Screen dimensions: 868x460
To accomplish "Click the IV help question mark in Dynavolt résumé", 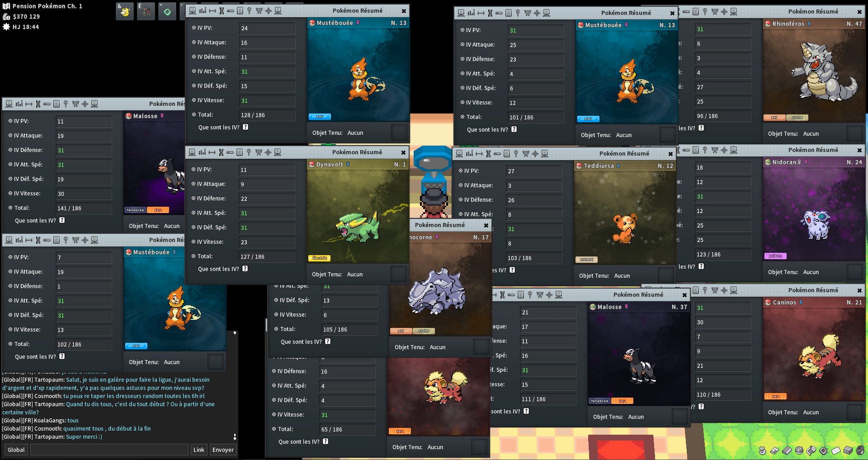I will [245, 269].
